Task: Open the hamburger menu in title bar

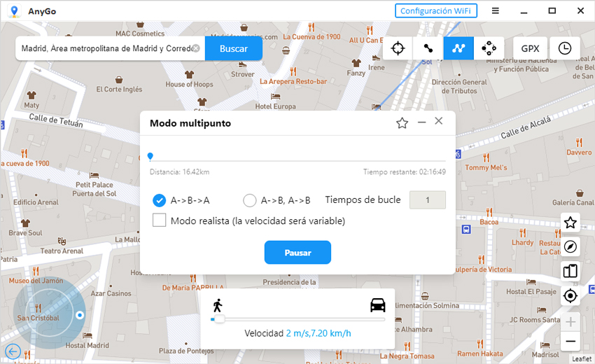Action: tap(495, 10)
